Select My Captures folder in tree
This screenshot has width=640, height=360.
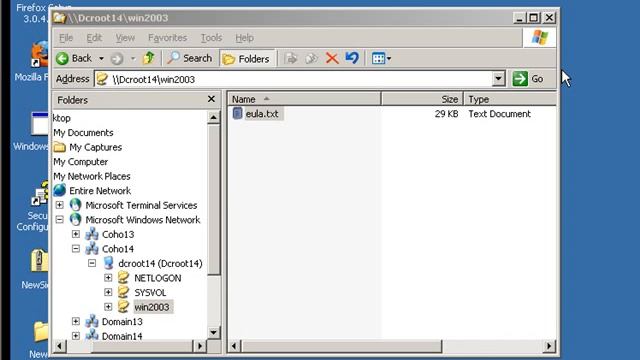[x=96, y=147]
